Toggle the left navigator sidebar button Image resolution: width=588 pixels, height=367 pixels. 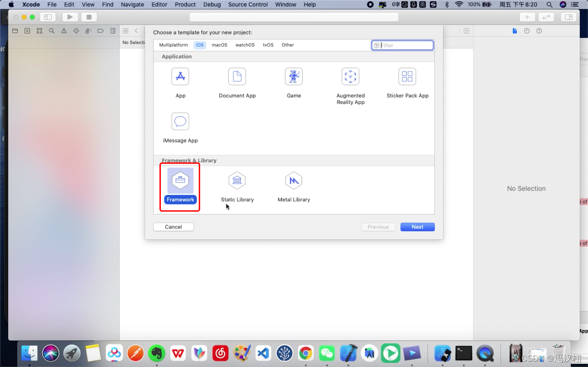pos(48,17)
